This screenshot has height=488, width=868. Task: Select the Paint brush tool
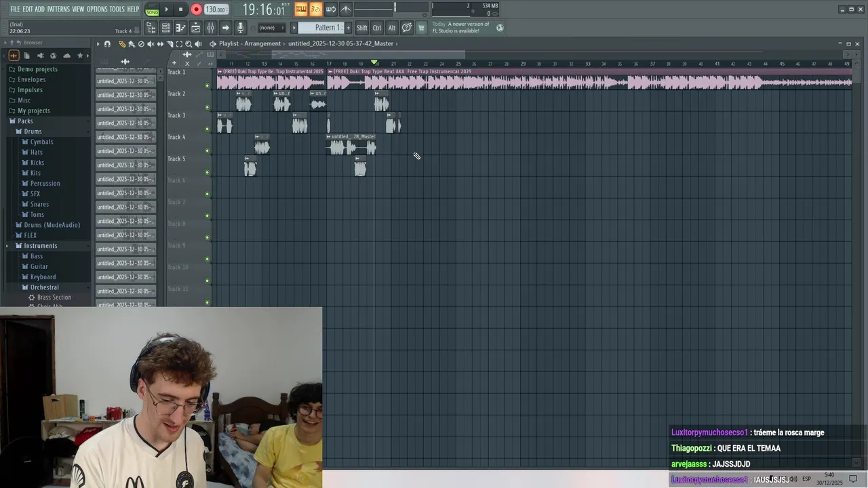132,43
